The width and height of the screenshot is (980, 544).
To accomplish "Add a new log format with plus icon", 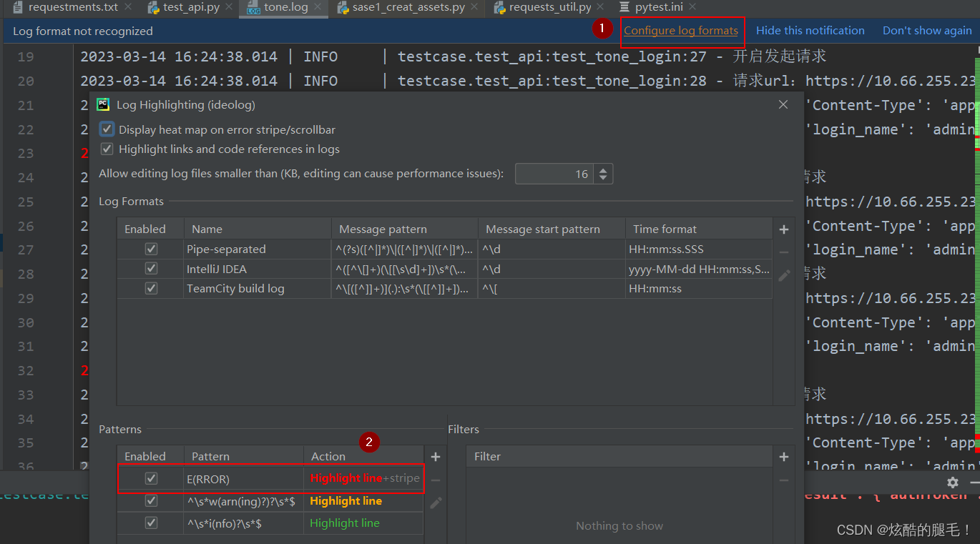I will [784, 229].
